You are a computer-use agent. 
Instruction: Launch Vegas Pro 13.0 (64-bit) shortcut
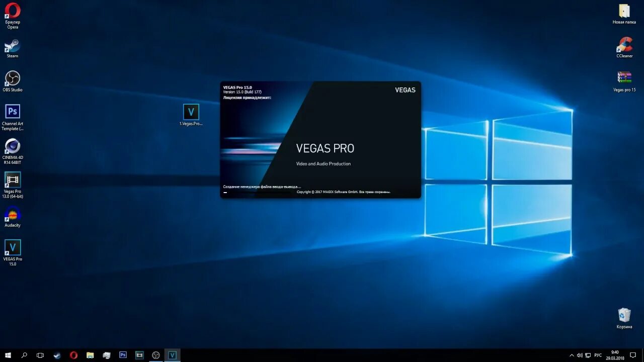point(12,181)
